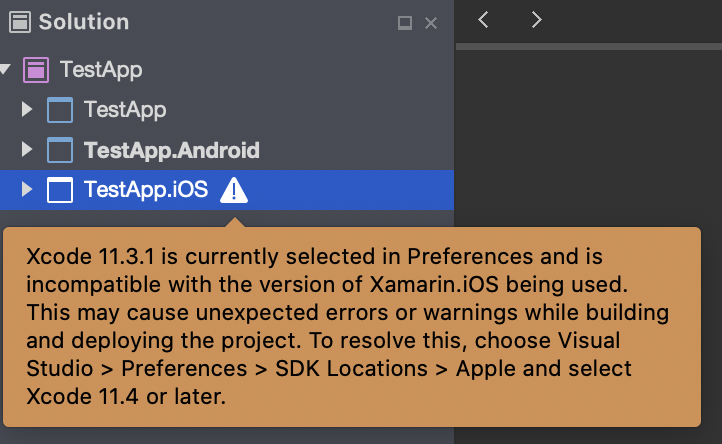Click the TestApp.iOS project icon

60,190
